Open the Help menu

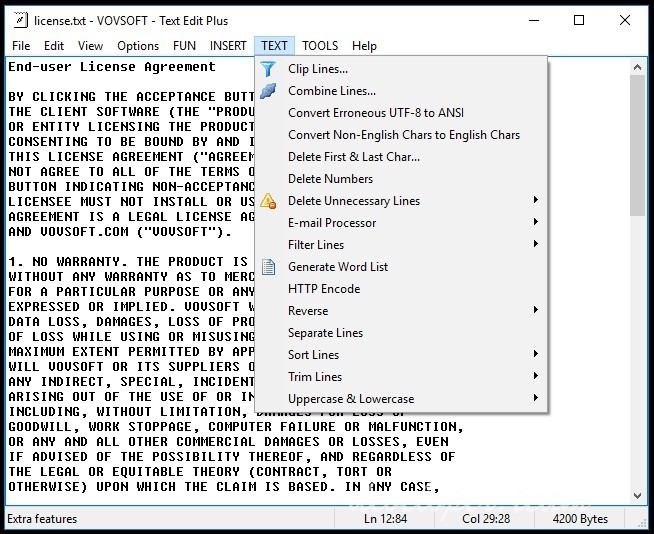pyautogui.click(x=364, y=45)
